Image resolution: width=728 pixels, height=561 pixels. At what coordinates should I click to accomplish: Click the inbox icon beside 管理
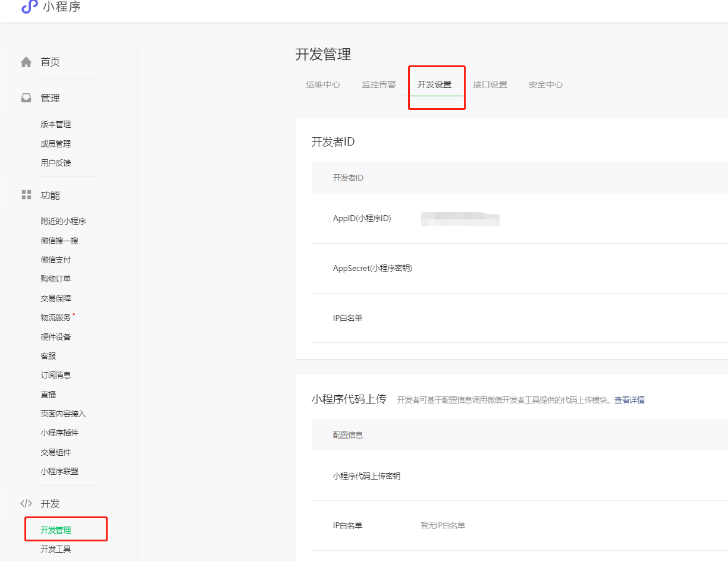pos(26,98)
